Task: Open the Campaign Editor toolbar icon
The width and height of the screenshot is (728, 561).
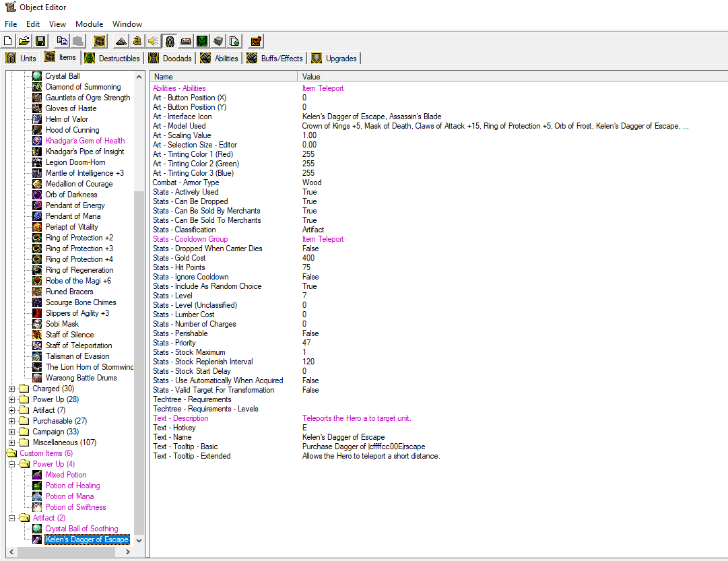Action: (x=186, y=41)
